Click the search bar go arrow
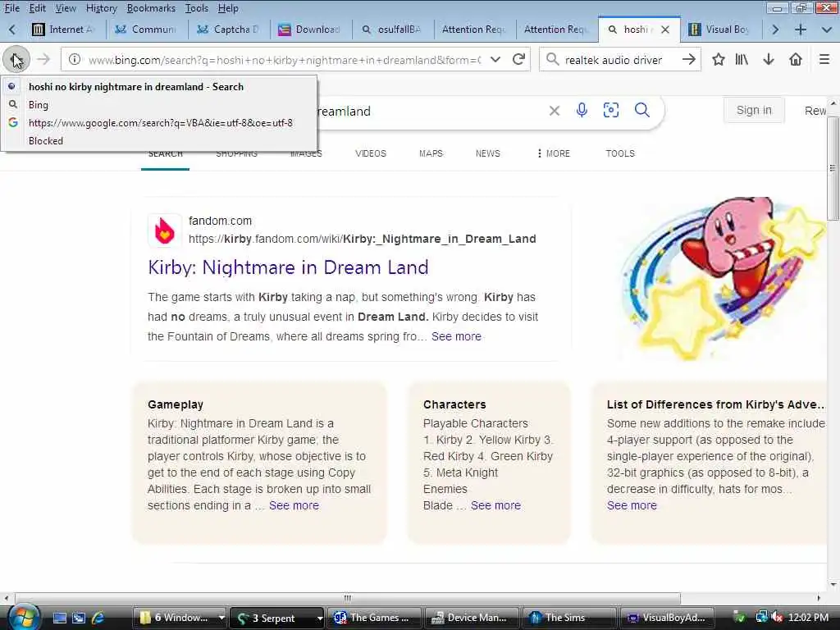This screenshot has width=840, height=630. coord(689,59)
